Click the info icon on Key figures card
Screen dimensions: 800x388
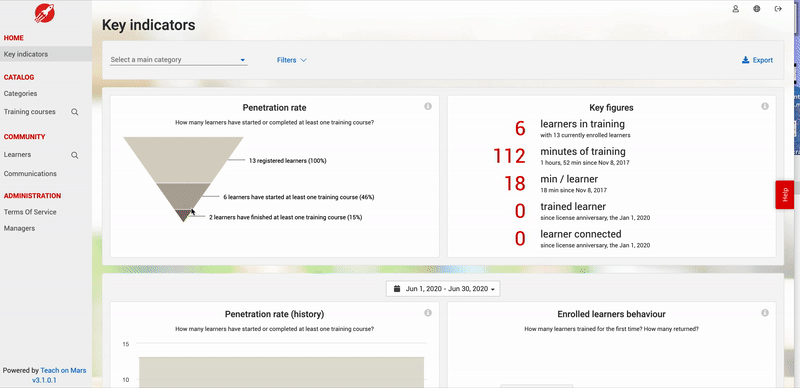point(765,106)
